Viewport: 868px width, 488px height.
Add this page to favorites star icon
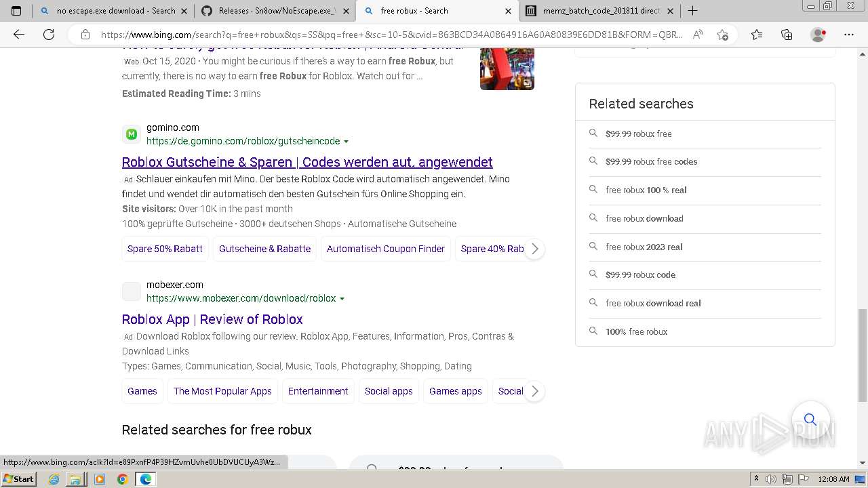click(x=722, y=35)
